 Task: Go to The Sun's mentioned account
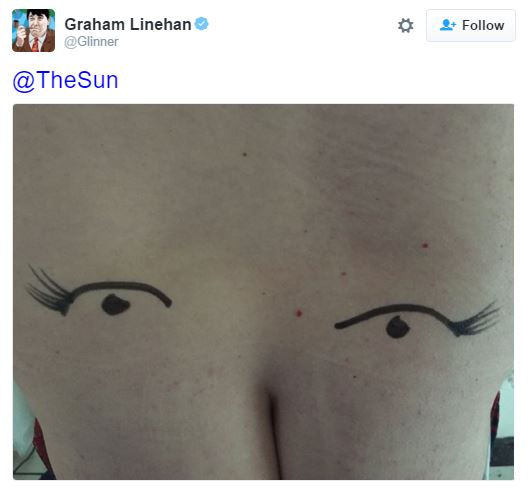pyautogui.click(x=65, y=80)
